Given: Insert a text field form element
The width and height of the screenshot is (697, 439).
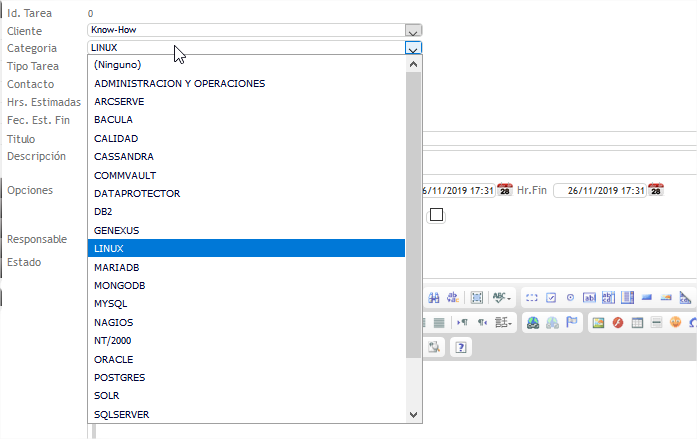Looking at the screenshot, I should [x=589, y=298].
